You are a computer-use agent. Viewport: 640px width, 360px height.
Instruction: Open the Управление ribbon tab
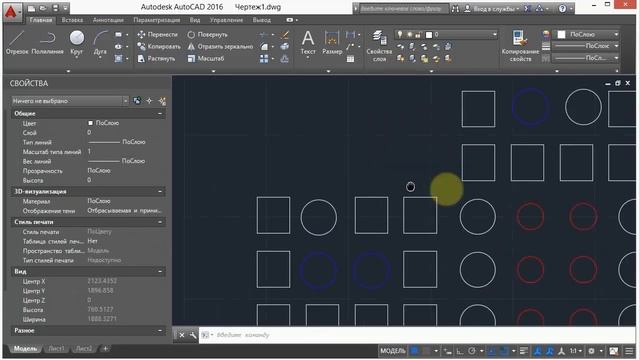coord(226,20)
